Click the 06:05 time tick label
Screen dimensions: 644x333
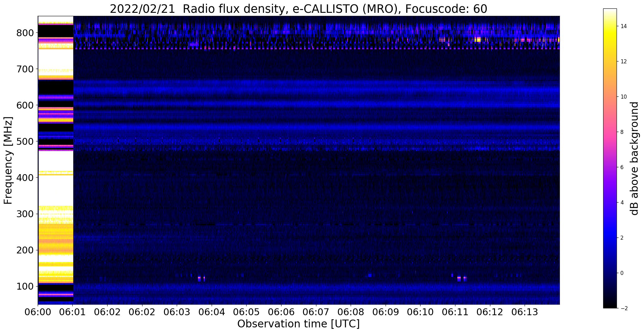[247, 312]
